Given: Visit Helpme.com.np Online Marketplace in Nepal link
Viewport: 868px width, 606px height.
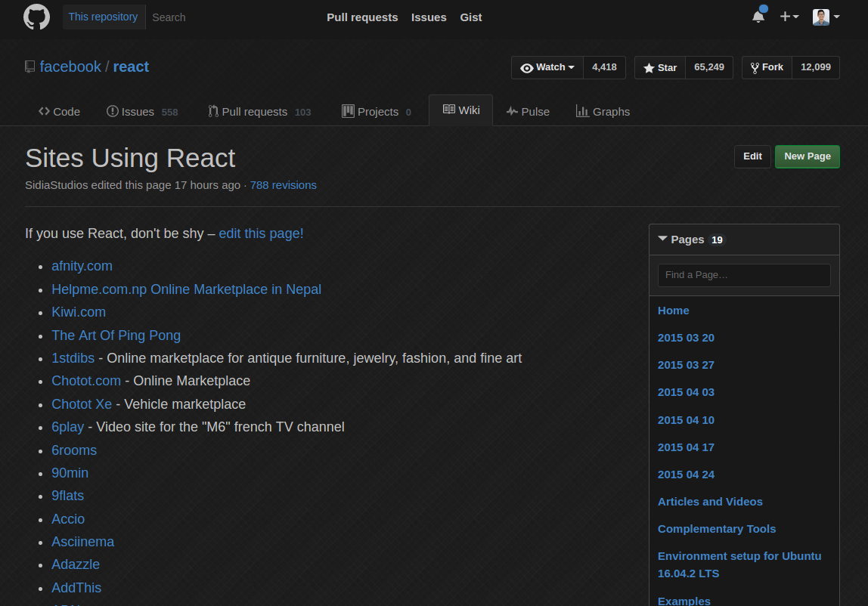Looking at the screenshot, I should (186, 289).
